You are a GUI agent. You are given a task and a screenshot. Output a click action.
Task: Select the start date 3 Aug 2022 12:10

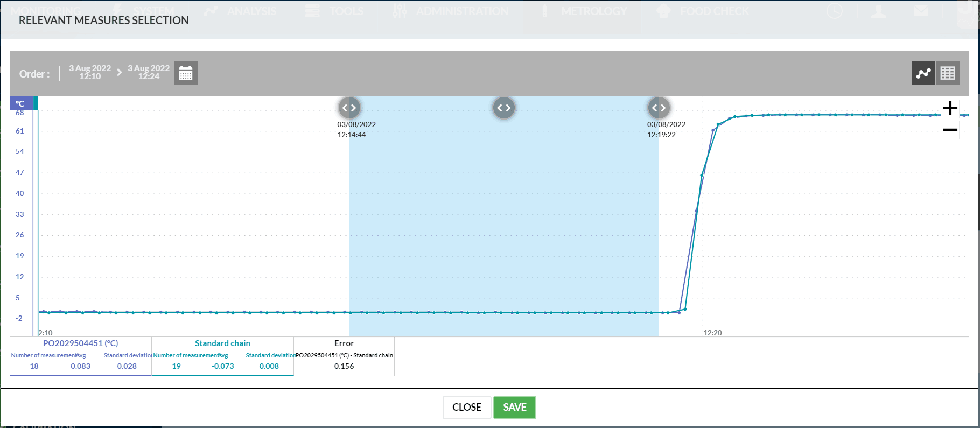click(90, 72)
